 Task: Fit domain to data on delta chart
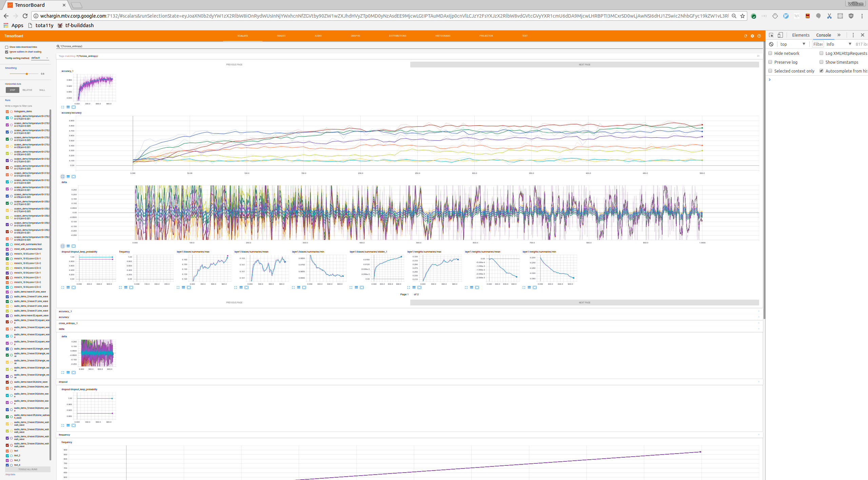pos(74,246)
